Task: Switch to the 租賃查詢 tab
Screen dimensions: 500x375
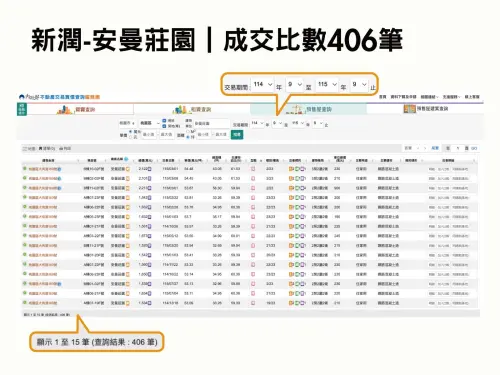Action: (192, 109)
